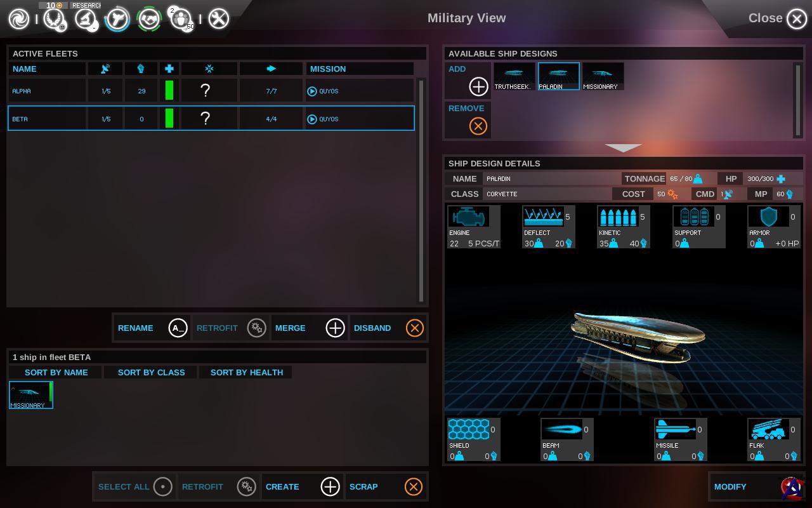Select the Flak module icon
The image size is (812, 508).
768,430
